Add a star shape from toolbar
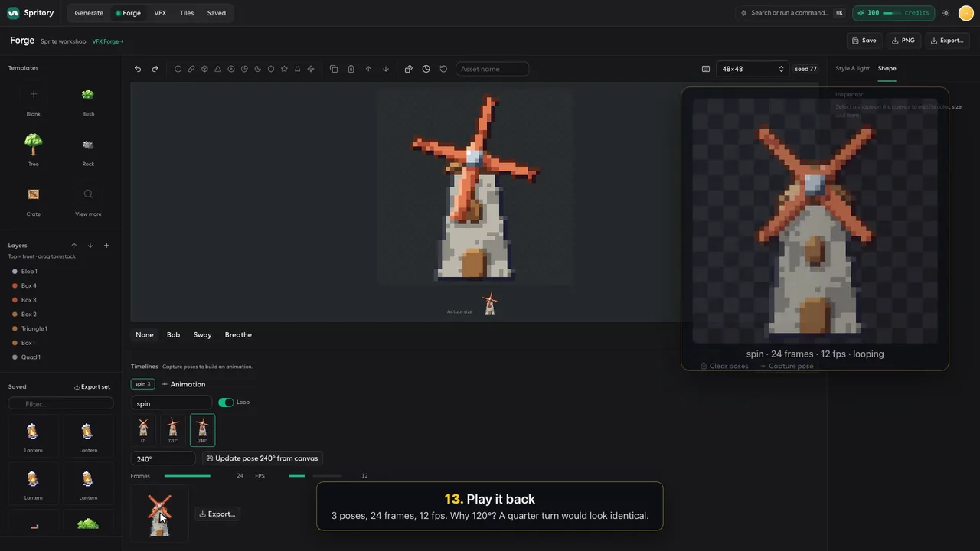Viewport: 980px width, 551px height. point(284,69)
